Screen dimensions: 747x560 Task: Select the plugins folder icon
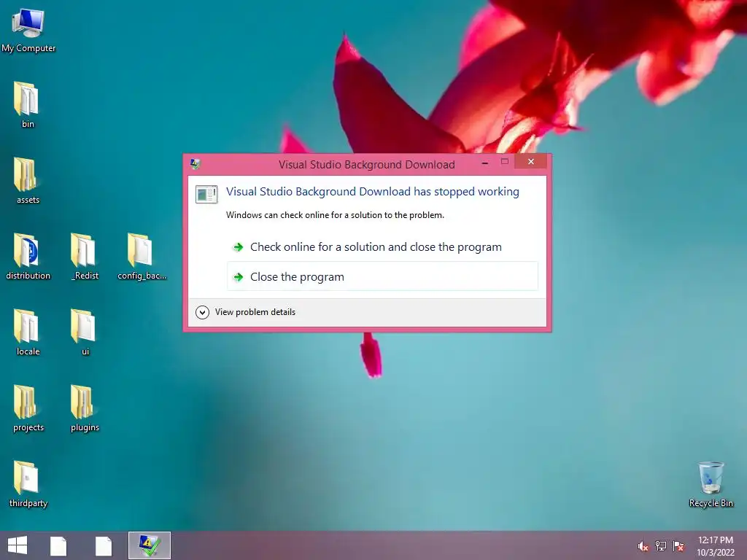click(85, 408)
